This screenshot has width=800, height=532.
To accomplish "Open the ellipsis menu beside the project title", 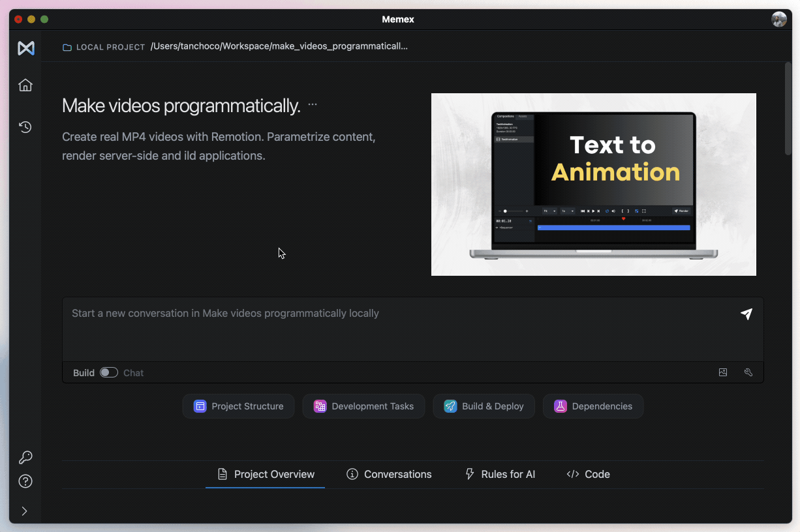I will 313,105.
